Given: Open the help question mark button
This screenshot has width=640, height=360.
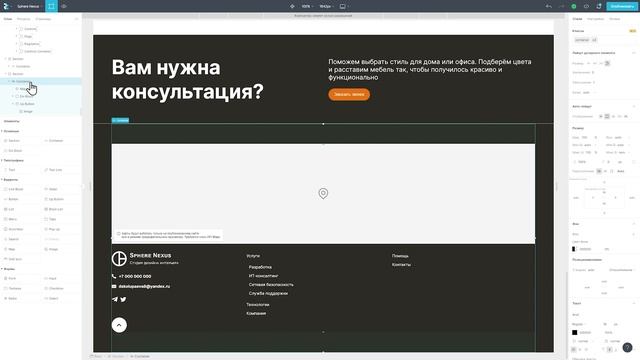Looking at the screenshot, I should (x=627, y=347).
